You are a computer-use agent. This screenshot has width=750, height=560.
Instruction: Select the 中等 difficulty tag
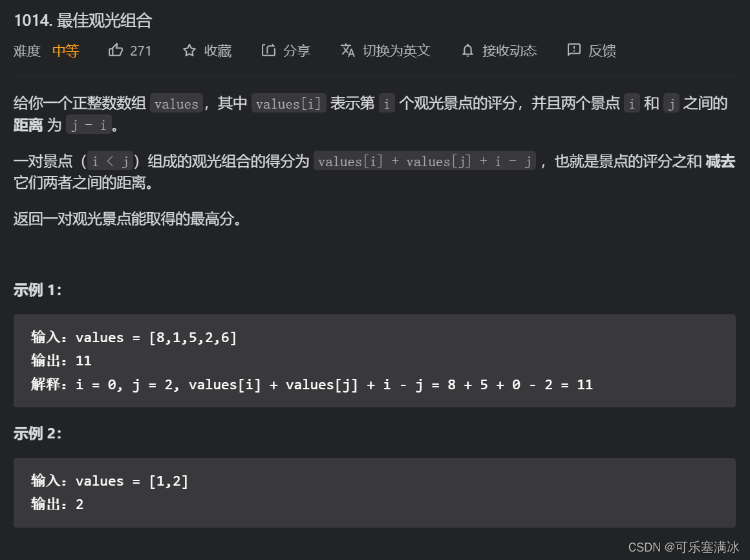65,51
